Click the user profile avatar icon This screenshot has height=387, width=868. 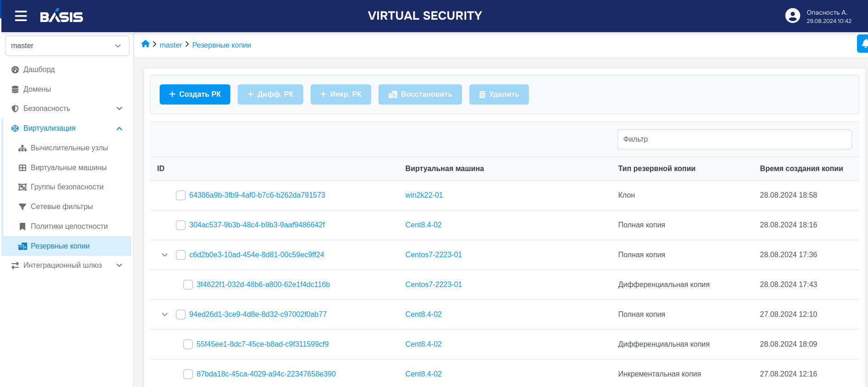click(792, 16)
